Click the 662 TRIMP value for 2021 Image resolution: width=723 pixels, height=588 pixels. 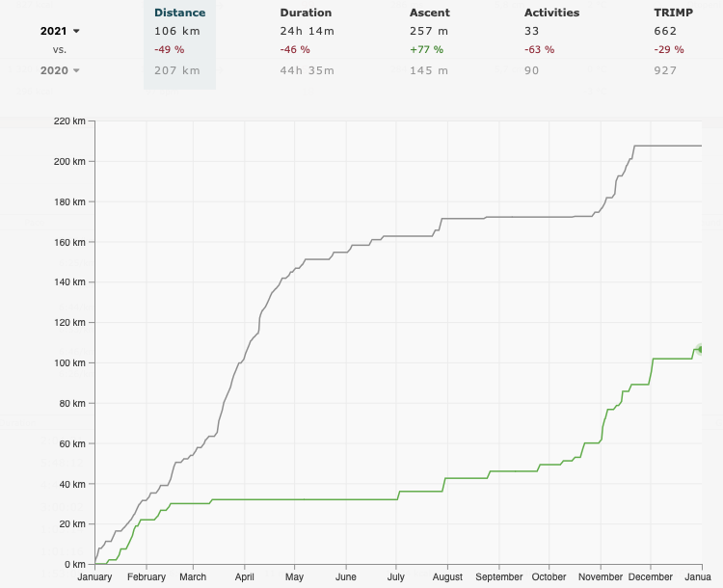tap(665, 31)
